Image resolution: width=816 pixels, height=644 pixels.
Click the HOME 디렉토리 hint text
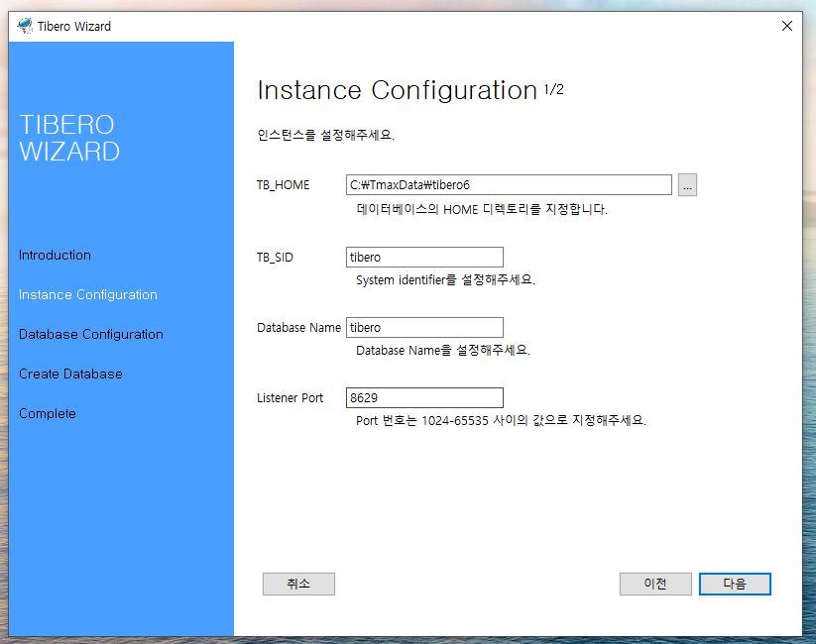(x=482, y=210)
